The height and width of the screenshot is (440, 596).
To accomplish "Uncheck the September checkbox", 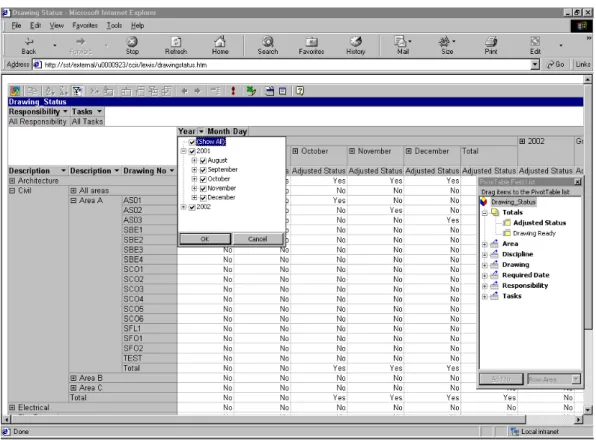I will click(x=203, y=170).
